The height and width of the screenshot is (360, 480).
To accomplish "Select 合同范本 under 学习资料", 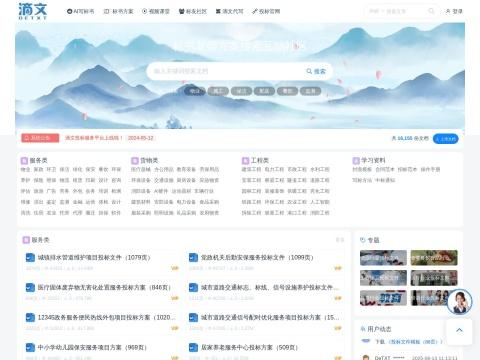I will [385, 169].
